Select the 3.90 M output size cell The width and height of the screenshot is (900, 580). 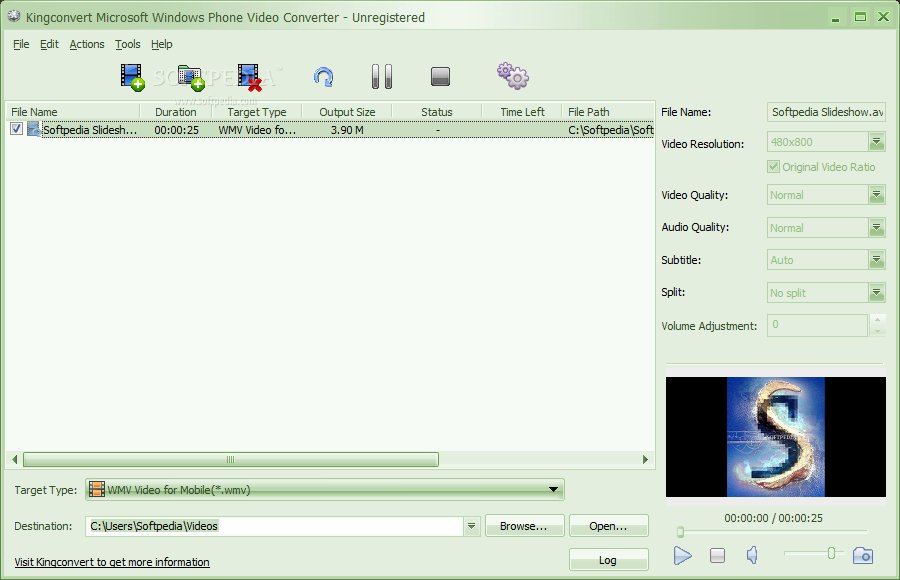pos(347,130)
